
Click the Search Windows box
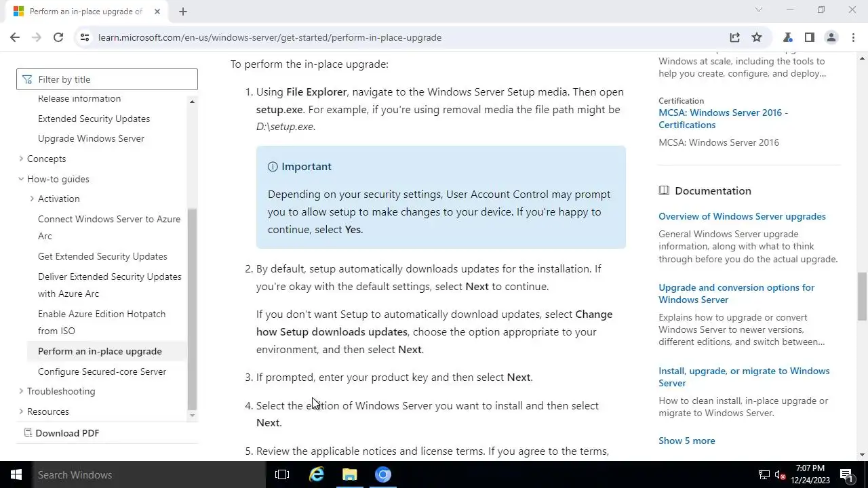(x=149, y=474)
